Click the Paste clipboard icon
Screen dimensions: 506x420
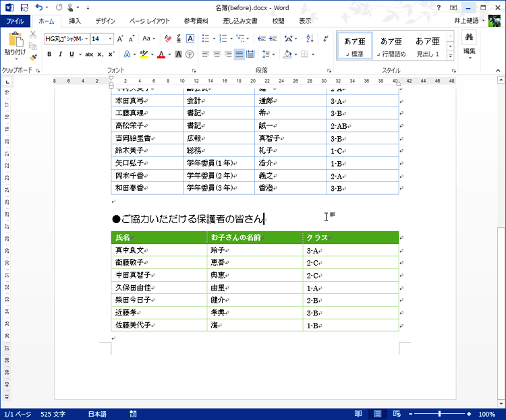[15, 39]
